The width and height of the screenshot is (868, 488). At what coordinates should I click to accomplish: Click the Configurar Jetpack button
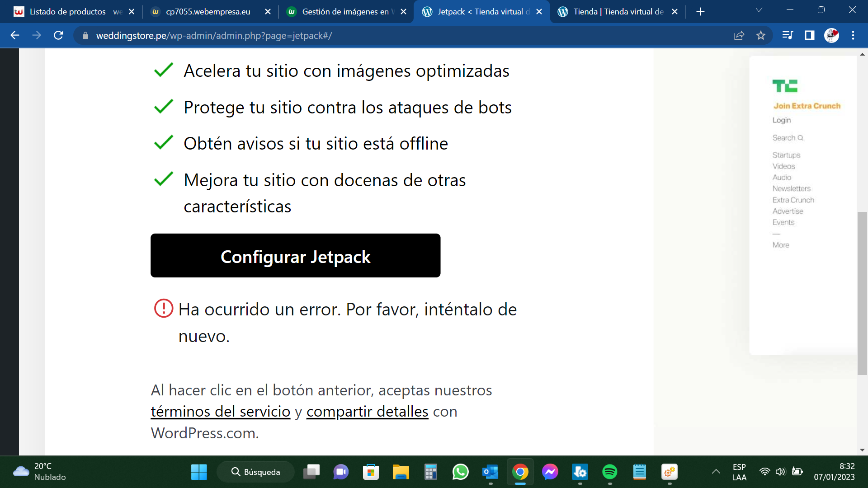pos(295,255)
